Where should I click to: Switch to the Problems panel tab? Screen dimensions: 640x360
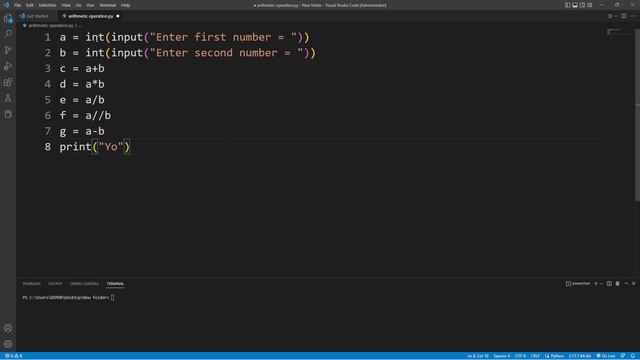[31, 284]
